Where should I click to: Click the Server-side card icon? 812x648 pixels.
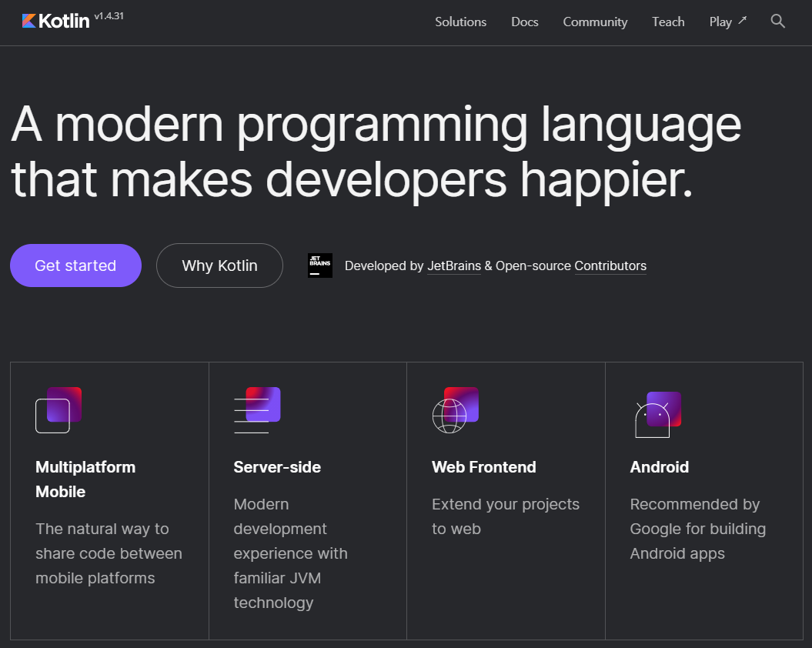tap(257, 409)
